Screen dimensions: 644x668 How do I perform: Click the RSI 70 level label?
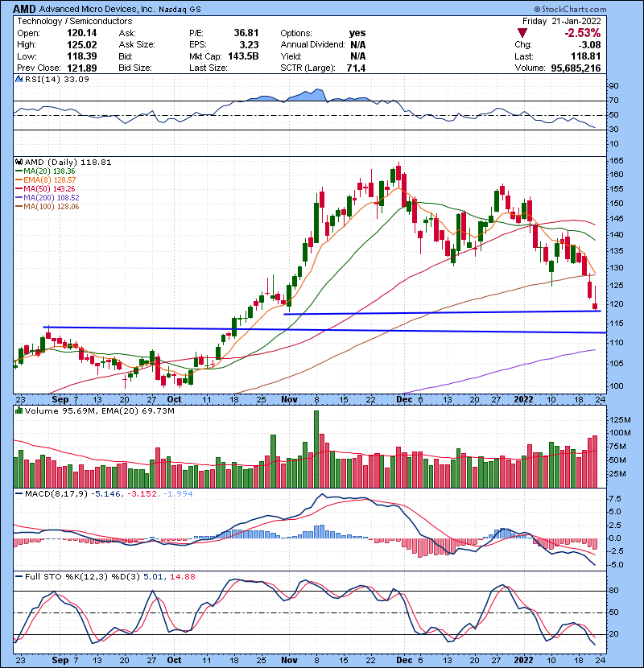(613, 101)
